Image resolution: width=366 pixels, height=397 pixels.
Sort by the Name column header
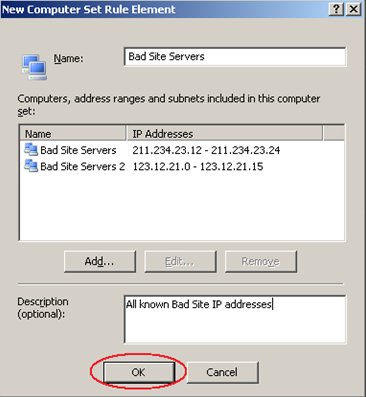(x=73, y=134)
